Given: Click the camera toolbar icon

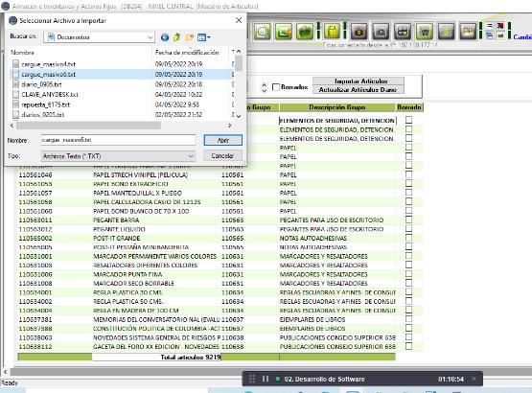Looking at the screenshot, I should point(381,32).
